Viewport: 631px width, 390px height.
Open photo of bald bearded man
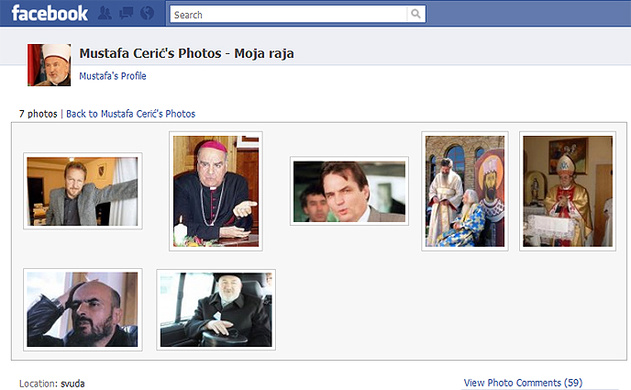(x=82, y=310)
